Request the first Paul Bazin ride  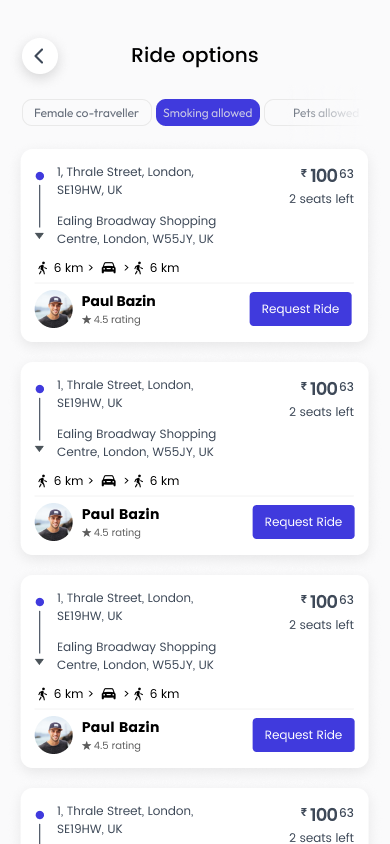pos(301,309)
